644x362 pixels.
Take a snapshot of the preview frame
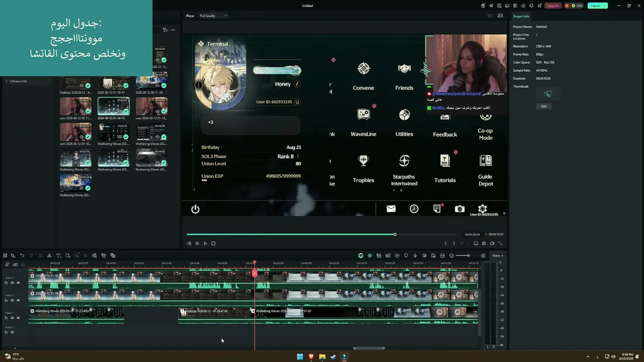[x=484, y=243]
